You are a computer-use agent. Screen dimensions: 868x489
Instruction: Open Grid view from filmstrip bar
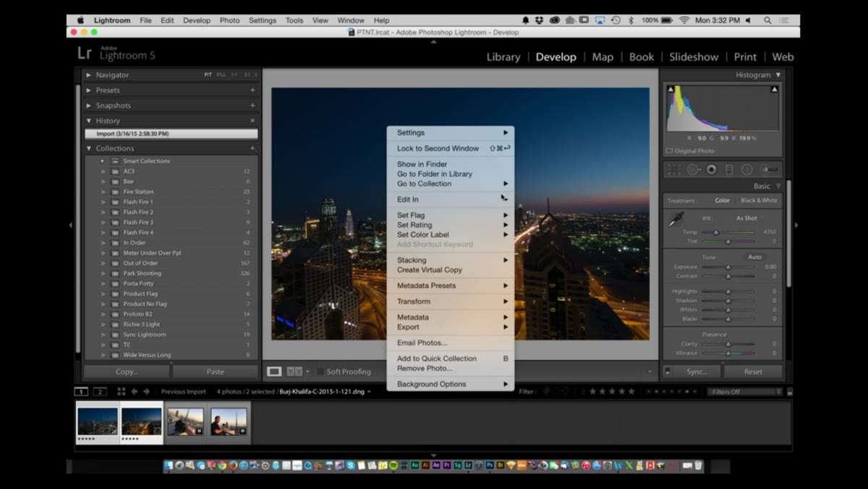tap(121, 391)
